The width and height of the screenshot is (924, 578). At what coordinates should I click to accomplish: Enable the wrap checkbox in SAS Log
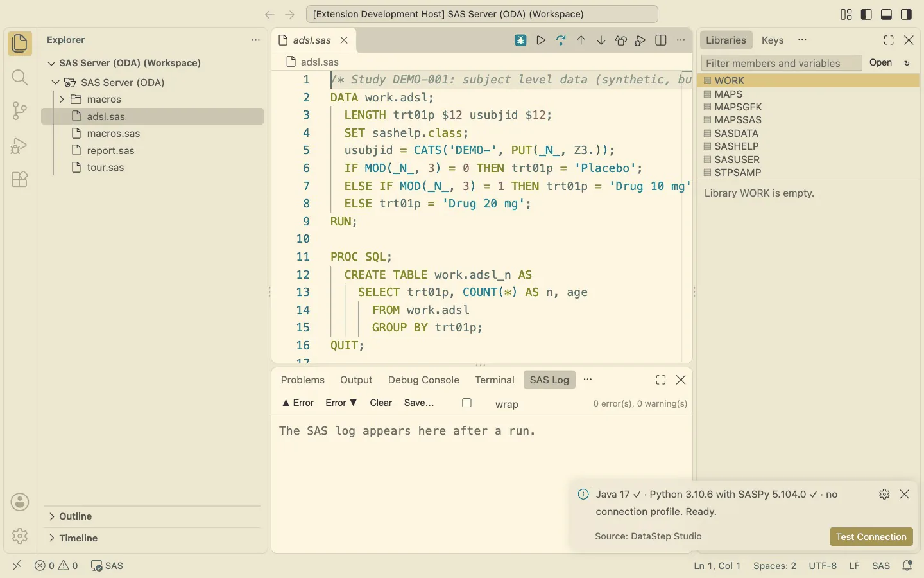pyautogui.click(x=467, y=403)
